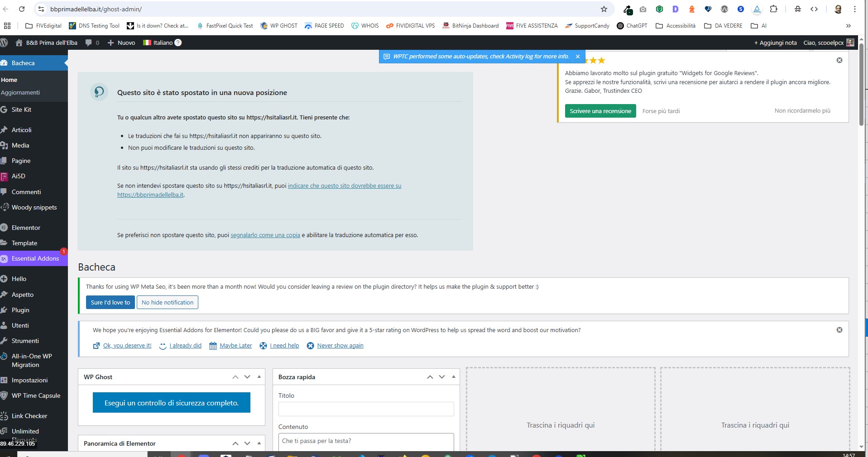Image resolution: width=868 pixels, height=457 pixels.
Task: Open comments bubble in admin bar
Action: [92, 43]
